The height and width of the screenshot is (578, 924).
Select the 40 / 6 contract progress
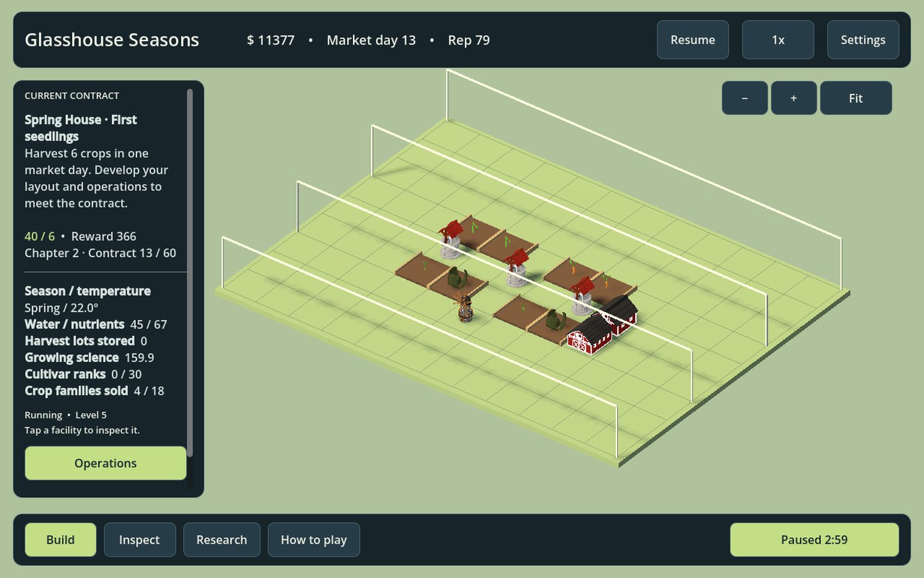40,237
